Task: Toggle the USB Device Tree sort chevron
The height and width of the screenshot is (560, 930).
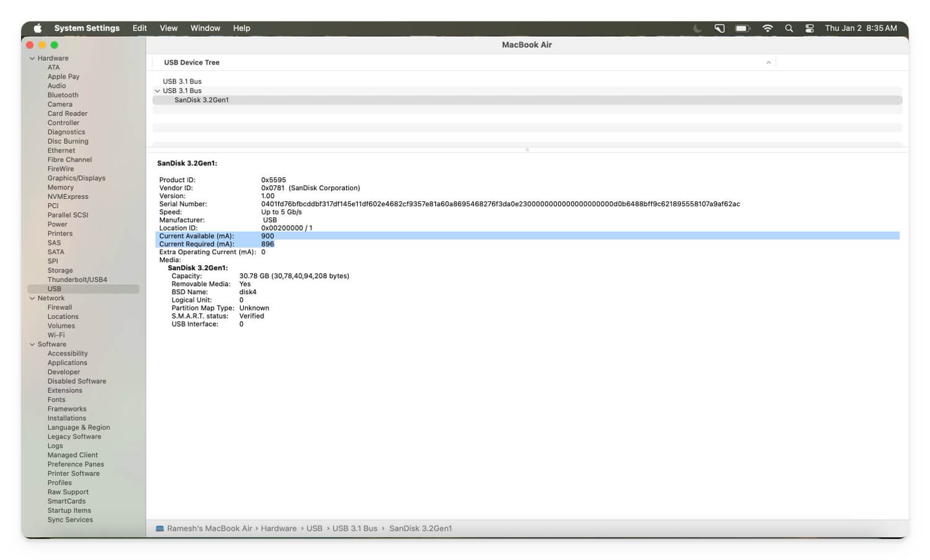Action: [x=768, y=63]
